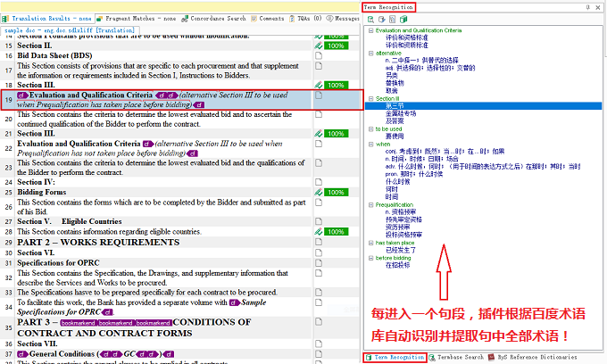Click the purple cf tag before 'Evaluation' in segment 19
This screenshot has height=364, width=607.
[x=23, y=95]
